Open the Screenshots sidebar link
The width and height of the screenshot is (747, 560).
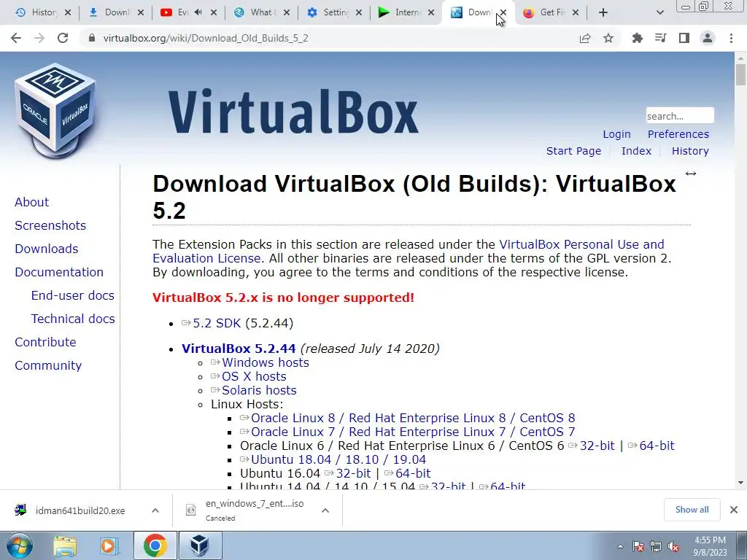click(x=50, y=225)
